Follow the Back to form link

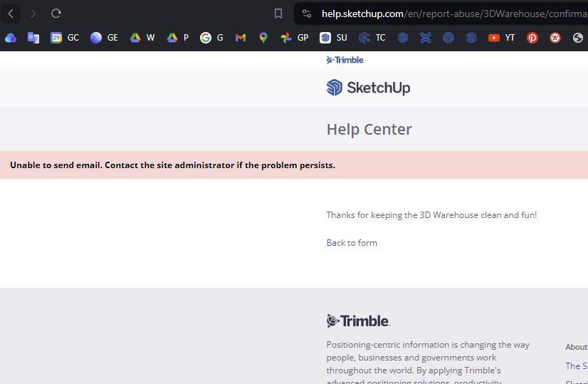(352, 243)
